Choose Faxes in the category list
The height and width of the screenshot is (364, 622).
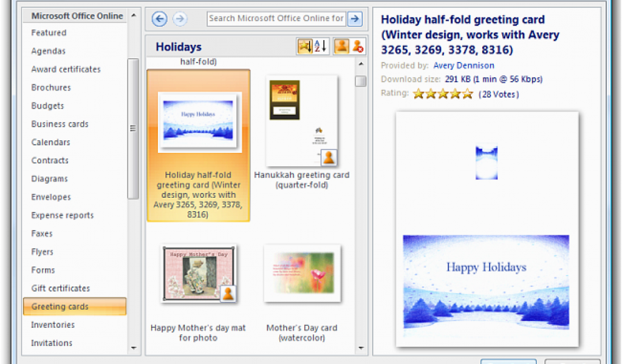click(42, 234)
